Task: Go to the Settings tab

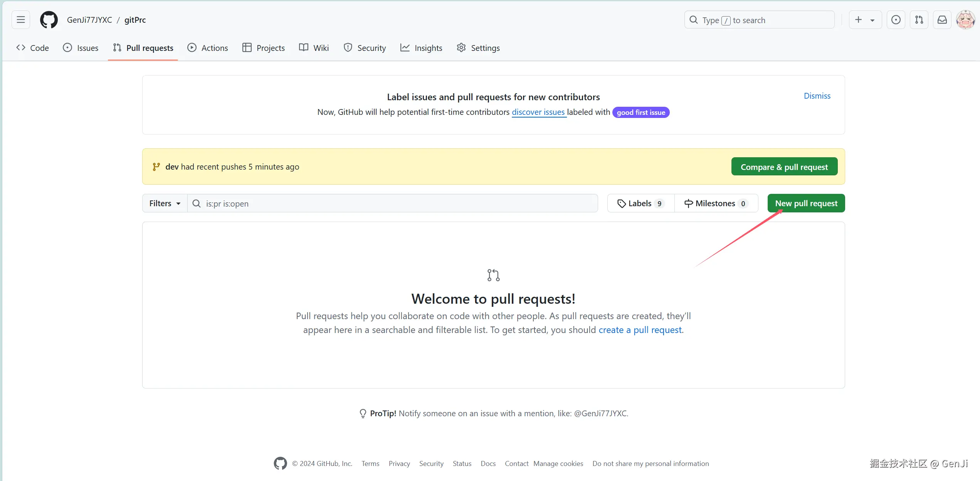Action: tap(478, 48)
